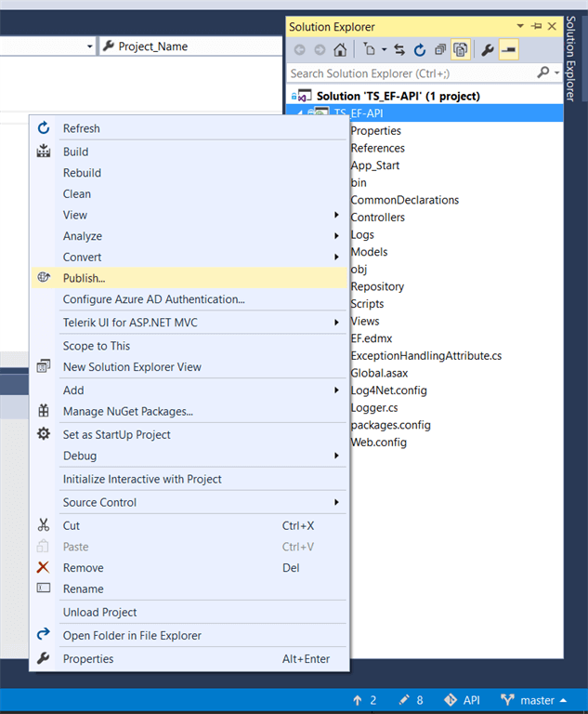588x714 pixels.
Task: Click the Home icon in Solution Explorer
Action: 341,50
